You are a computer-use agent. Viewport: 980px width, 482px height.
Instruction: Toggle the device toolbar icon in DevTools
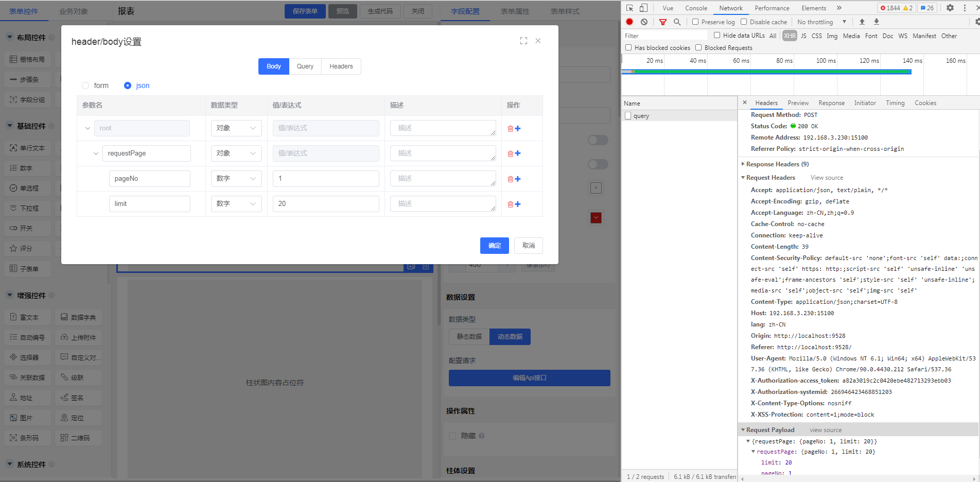click(x=643, y=8)
